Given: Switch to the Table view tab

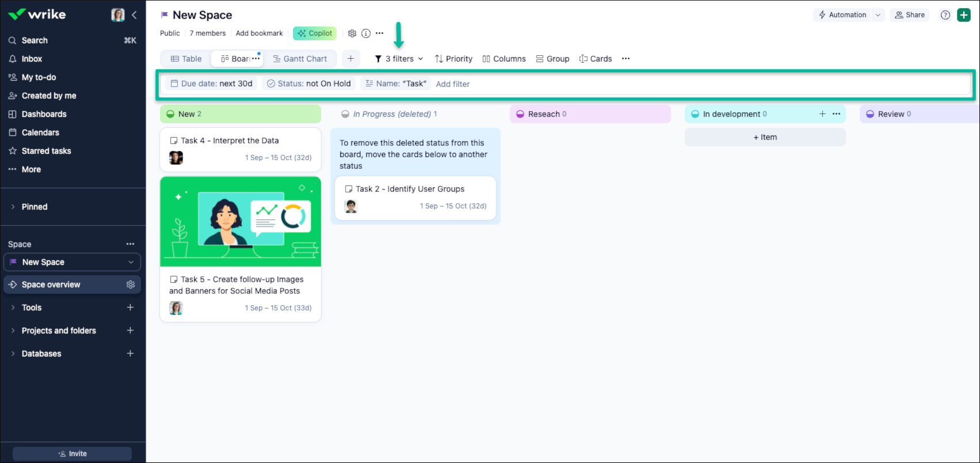Looking at the screenshot, I should 186,59.
